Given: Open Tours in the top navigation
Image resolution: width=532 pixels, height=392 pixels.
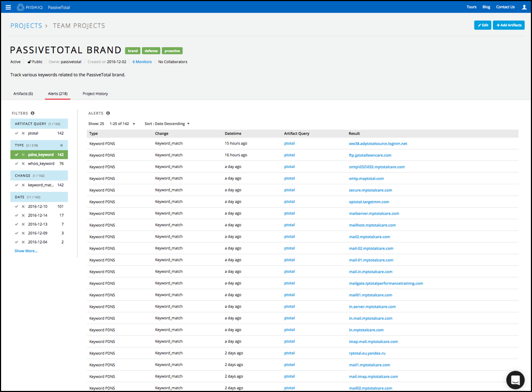Looking at the screenshot, I should tap(471, 7).
